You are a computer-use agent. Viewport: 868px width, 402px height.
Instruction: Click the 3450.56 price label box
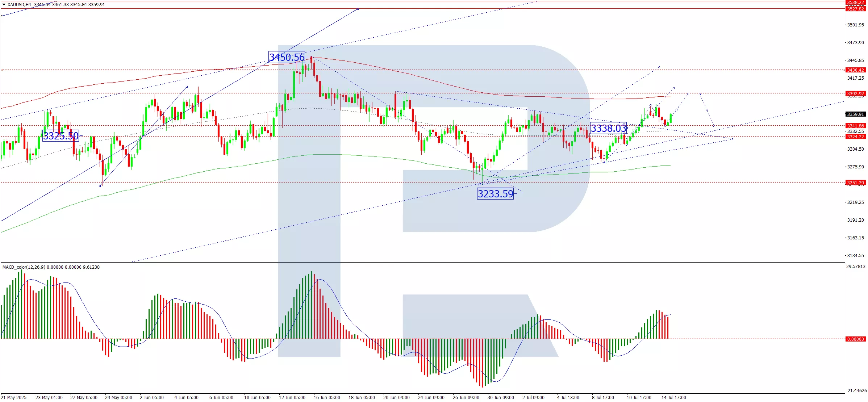287,57
